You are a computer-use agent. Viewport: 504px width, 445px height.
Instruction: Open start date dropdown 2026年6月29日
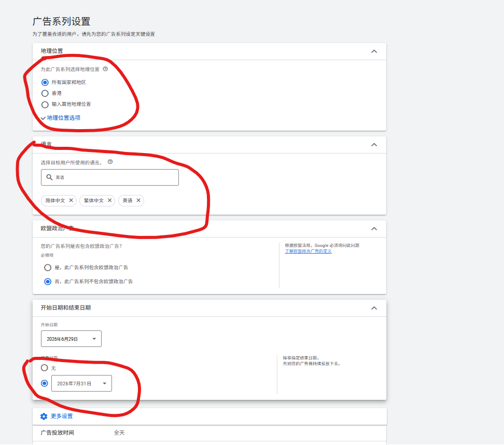71,339
